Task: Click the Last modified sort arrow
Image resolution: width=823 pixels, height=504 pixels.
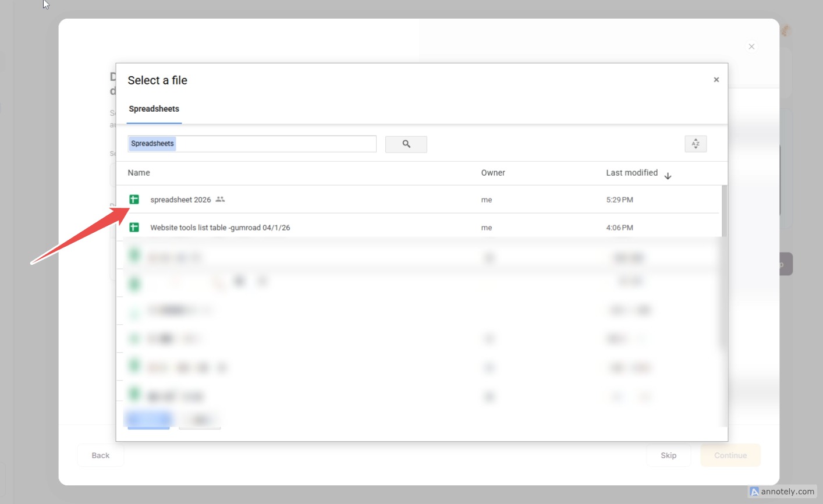Action: tap(668, 176)
